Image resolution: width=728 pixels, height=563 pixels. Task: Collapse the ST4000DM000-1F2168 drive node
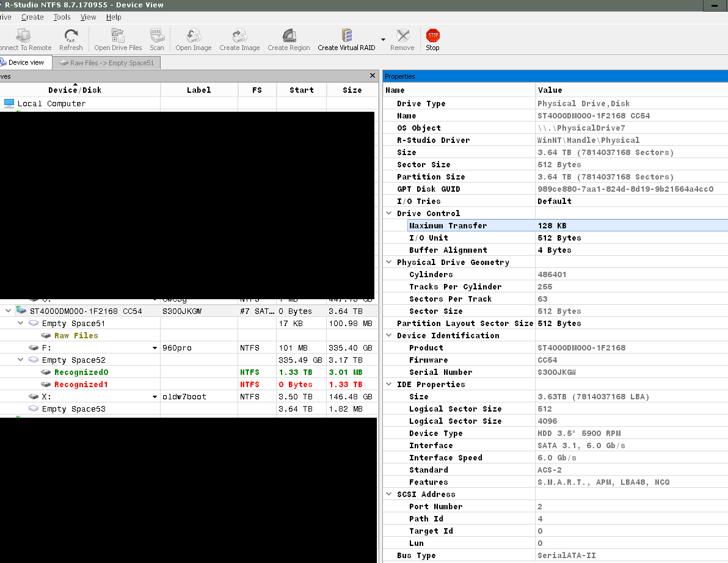(x=9, y=311)
